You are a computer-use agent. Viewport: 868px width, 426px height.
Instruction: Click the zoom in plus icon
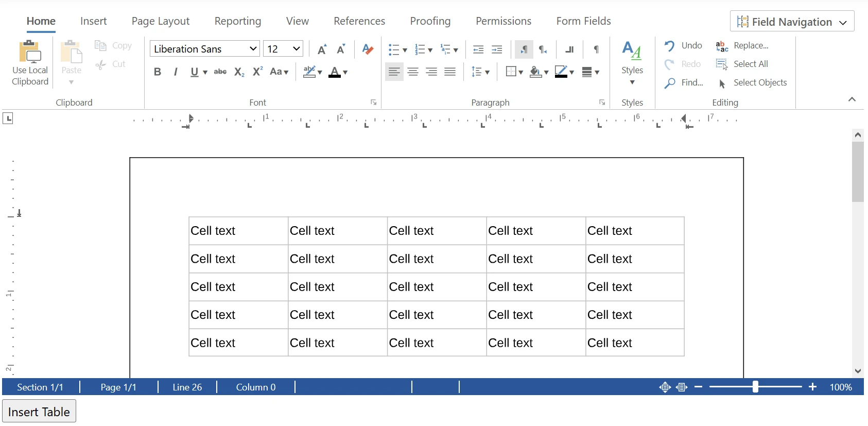click(x=813, y=387)
